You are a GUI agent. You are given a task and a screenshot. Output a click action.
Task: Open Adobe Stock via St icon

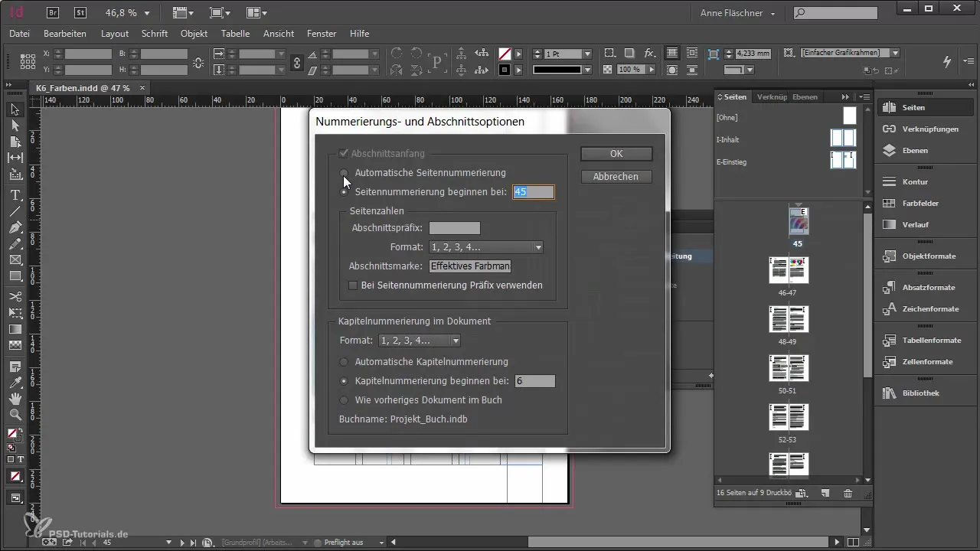(x=80, y=12)
